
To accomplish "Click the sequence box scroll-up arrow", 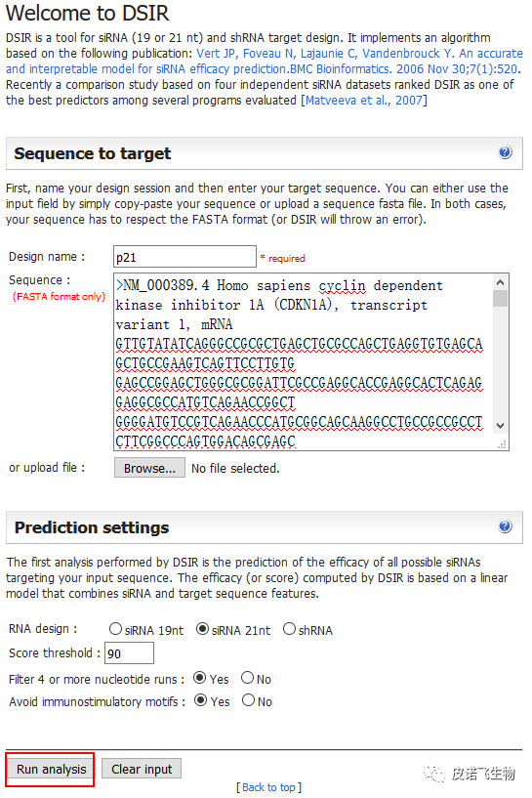I will coord(500,282).
